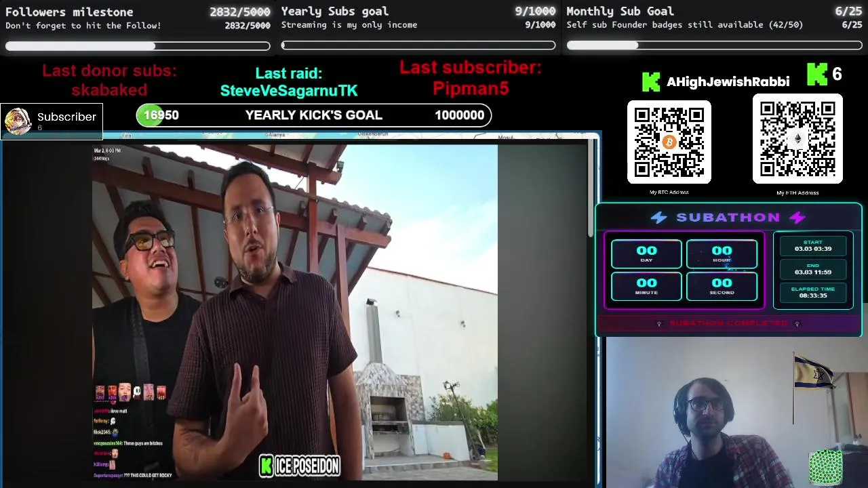Click the chat emote row in video overlay
The height and width of the screenshot is (488, 868).
pyautogui.click(x=131, y=392)
